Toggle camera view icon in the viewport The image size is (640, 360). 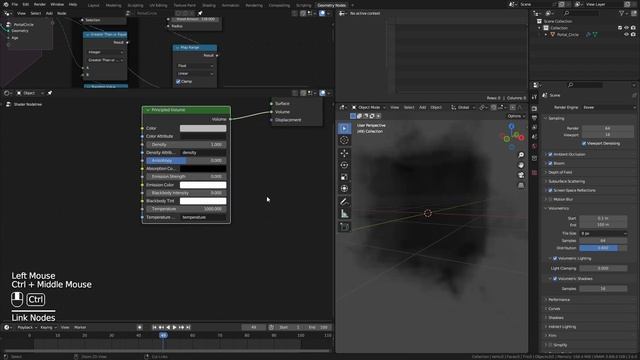click(521, 175)
